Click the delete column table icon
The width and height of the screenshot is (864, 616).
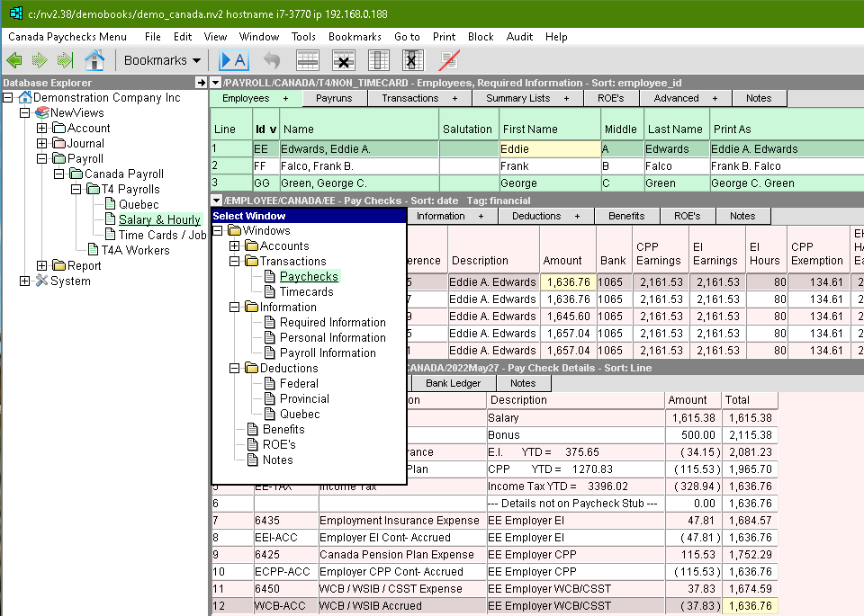point(412,61)
